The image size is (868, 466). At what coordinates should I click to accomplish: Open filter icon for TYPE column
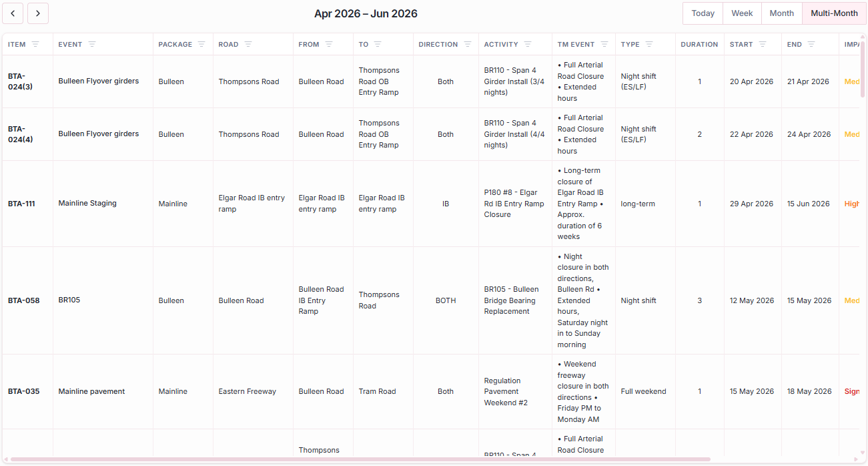tap(649, 44)
